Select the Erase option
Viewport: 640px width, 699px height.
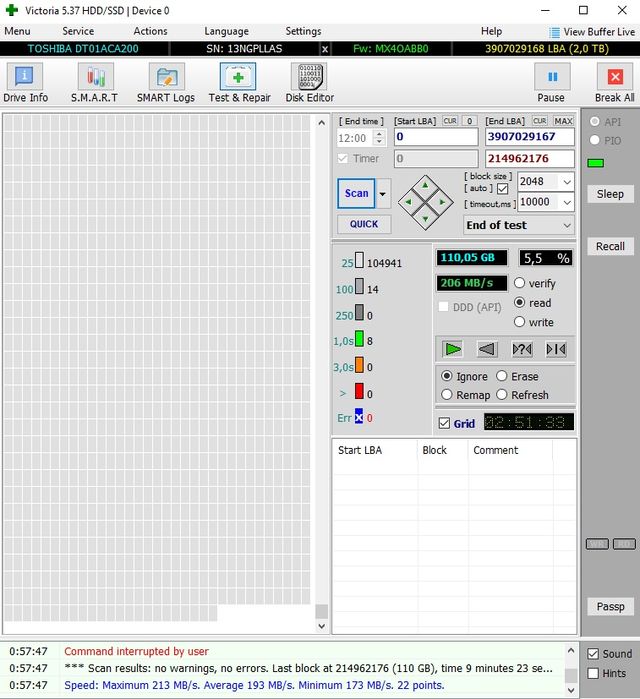click(501, 376)
